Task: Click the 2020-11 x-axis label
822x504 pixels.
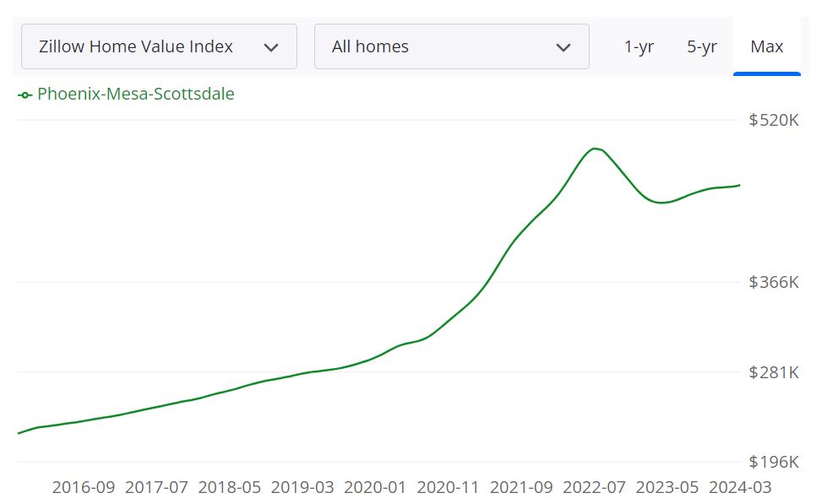Action: (449, 488)
